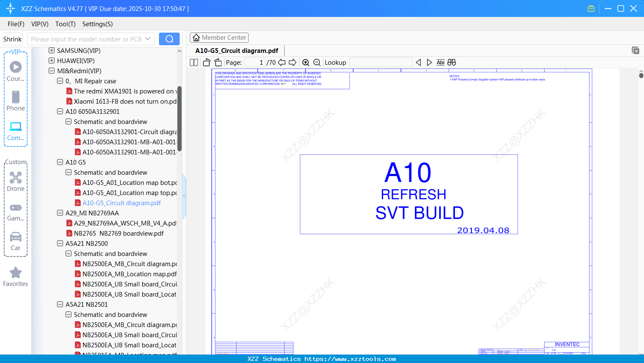Click the Lookup text field
Viewport: 644px width, 363px height.
click(x=381, y=63)
